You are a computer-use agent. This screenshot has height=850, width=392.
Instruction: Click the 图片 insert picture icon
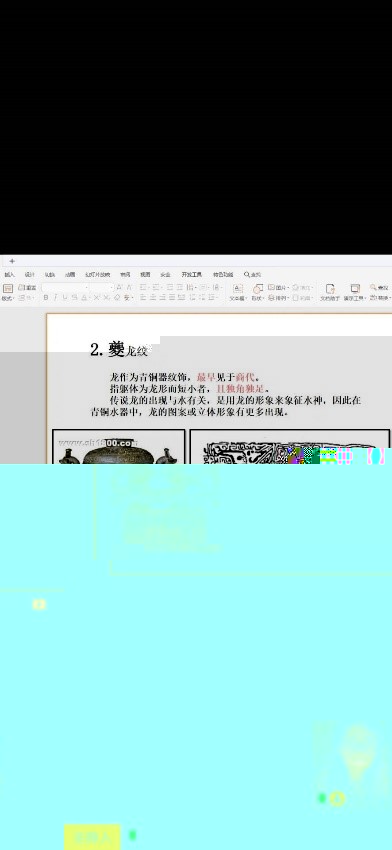click(277, 287)
